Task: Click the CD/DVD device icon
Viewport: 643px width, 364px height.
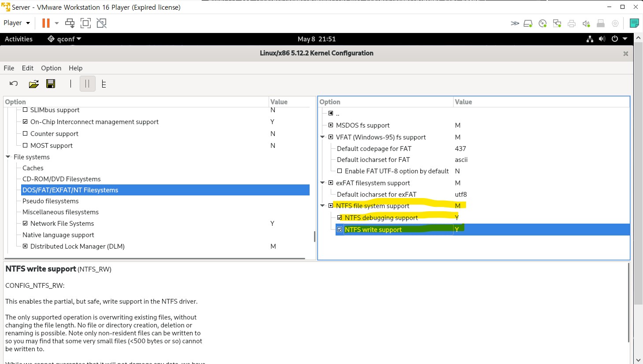Action: pyautogui.click(x=543, y=23)
